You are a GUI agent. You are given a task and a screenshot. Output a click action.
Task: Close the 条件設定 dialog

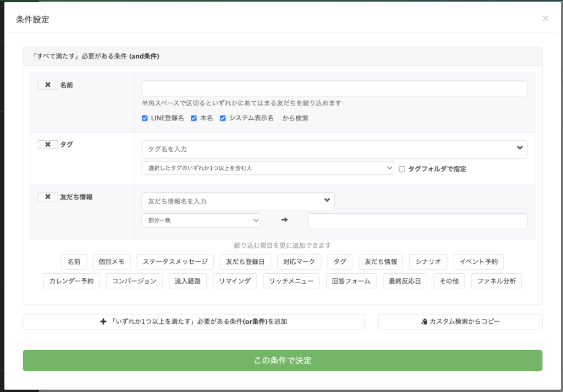tap(545, 19)
